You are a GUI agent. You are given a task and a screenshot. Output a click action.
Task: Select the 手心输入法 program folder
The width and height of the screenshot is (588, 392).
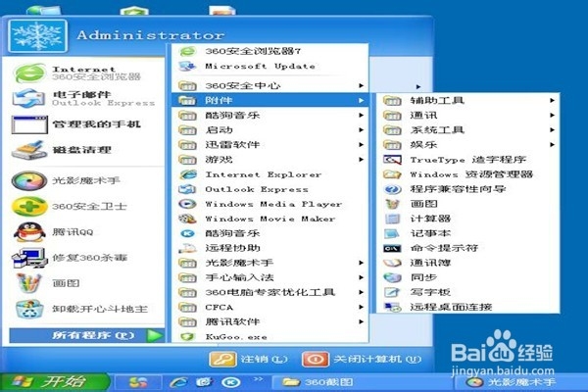tap(270, 277)
